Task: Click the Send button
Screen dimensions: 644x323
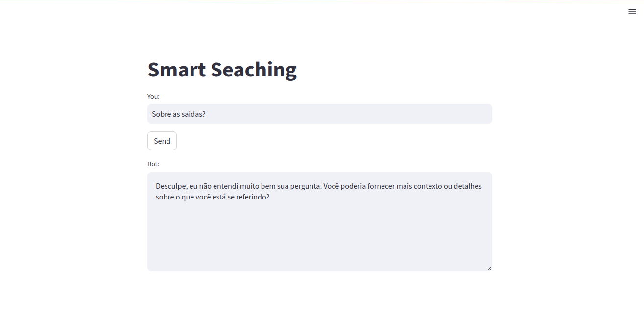Action: 162,141
